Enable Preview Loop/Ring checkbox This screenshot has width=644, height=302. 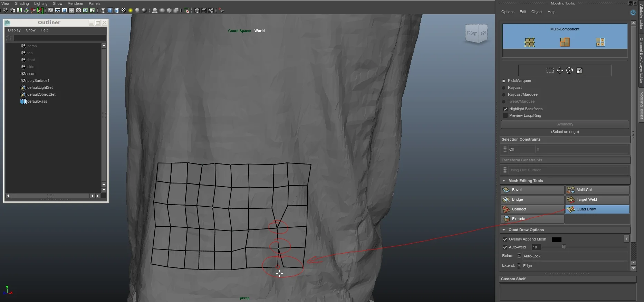coord(506,115)
